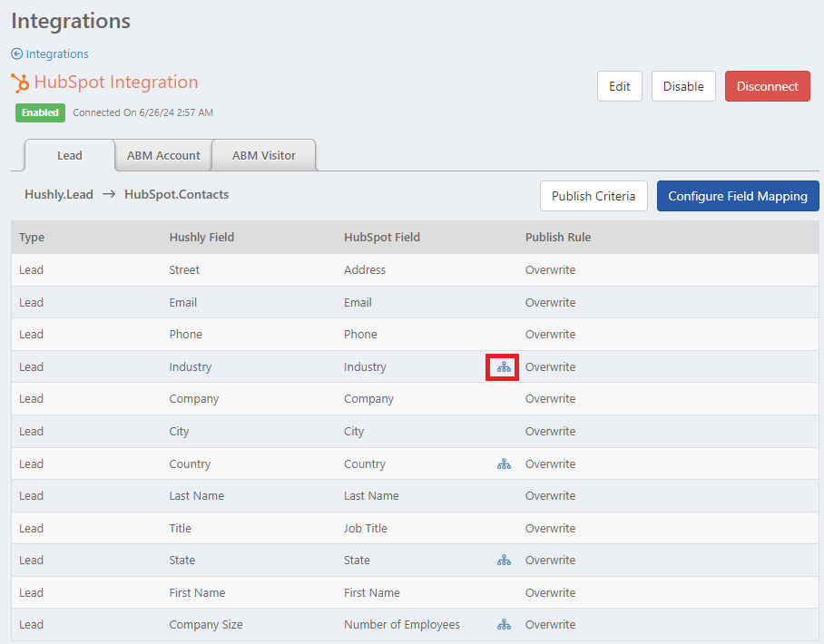Click the Hushly.Lead label

point(59,194)
